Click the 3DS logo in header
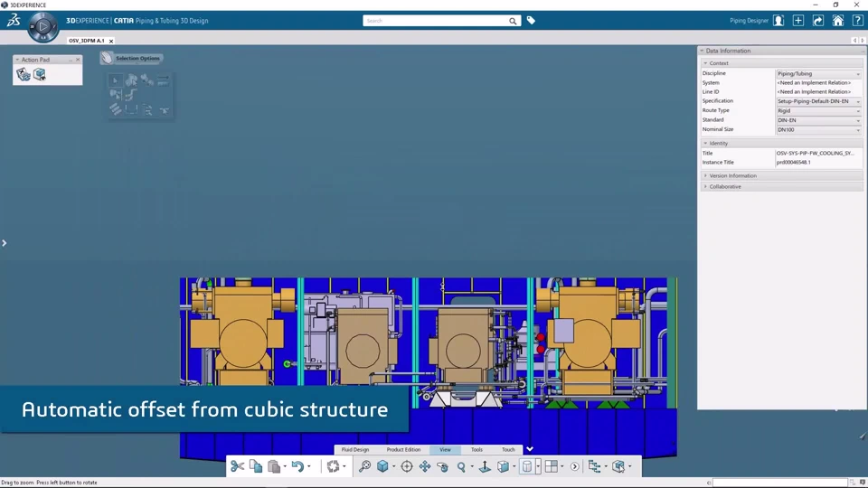Image resolution: width=868 pixels, height=488 pixels. 14,21
